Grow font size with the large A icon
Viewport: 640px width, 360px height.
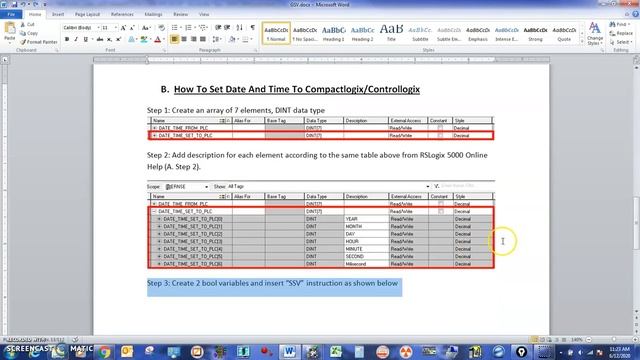tap(123, 28)
